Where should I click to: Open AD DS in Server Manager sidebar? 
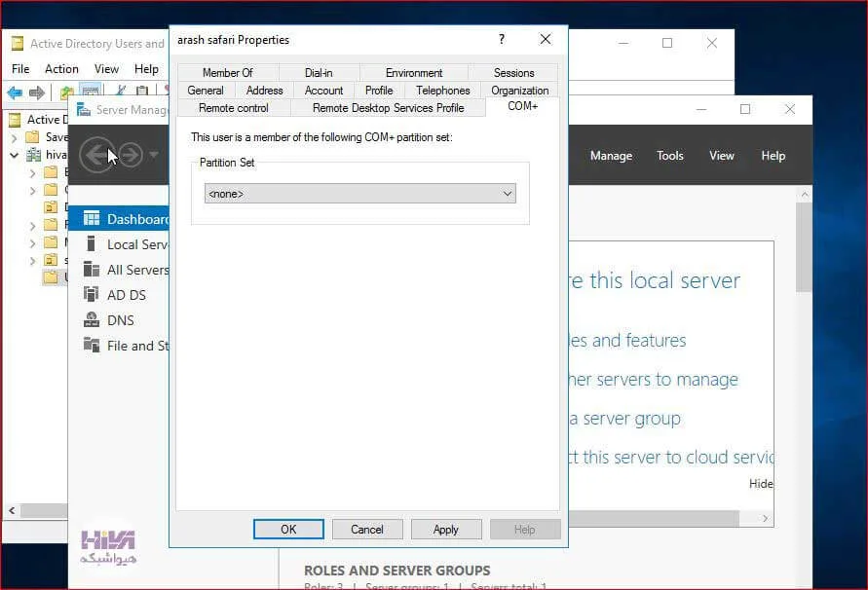tap(116, 295)
